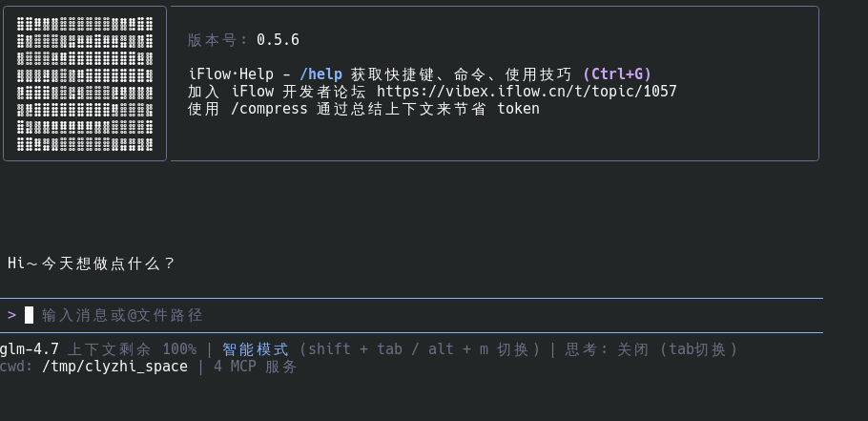Toggle the 智能模式 mode label
This screenshot has height=421, width=868.
pyautogui.click(x=255, y=349)
